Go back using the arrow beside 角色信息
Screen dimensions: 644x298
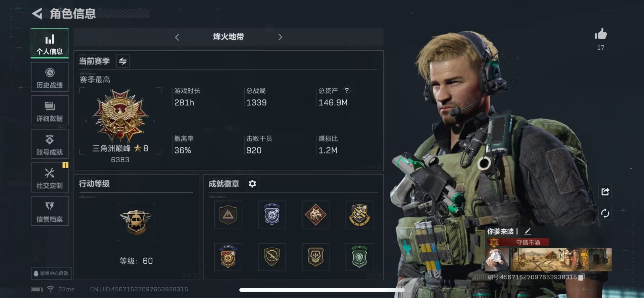[37, 14]
